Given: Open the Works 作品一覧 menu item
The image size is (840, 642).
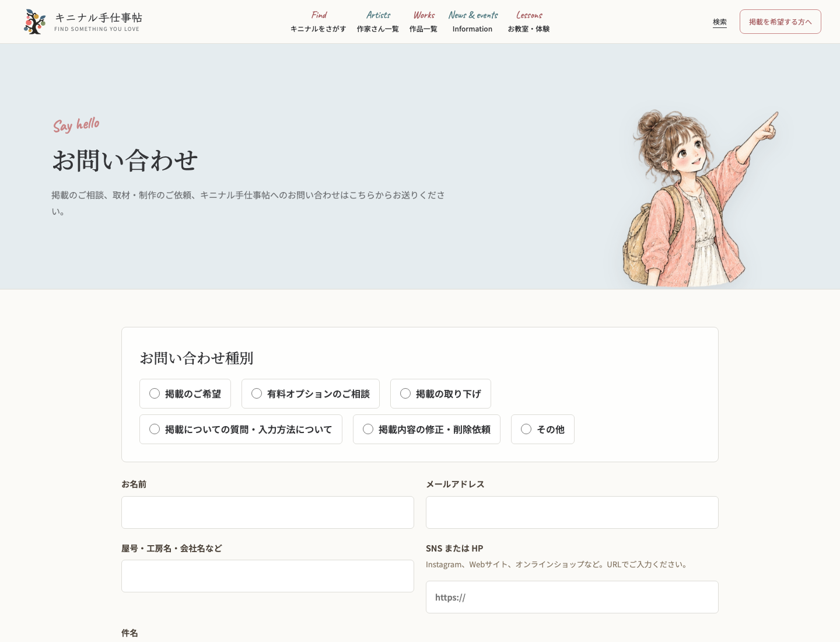Looking at the screenshot, I should 423,22.
